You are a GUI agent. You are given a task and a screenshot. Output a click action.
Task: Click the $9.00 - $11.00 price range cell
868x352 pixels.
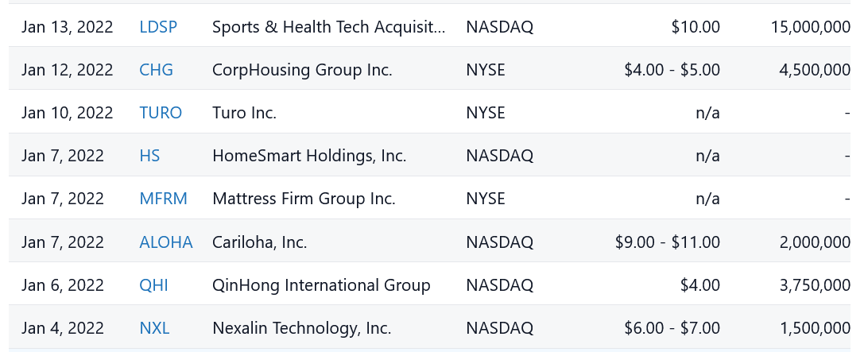[668, 242]
